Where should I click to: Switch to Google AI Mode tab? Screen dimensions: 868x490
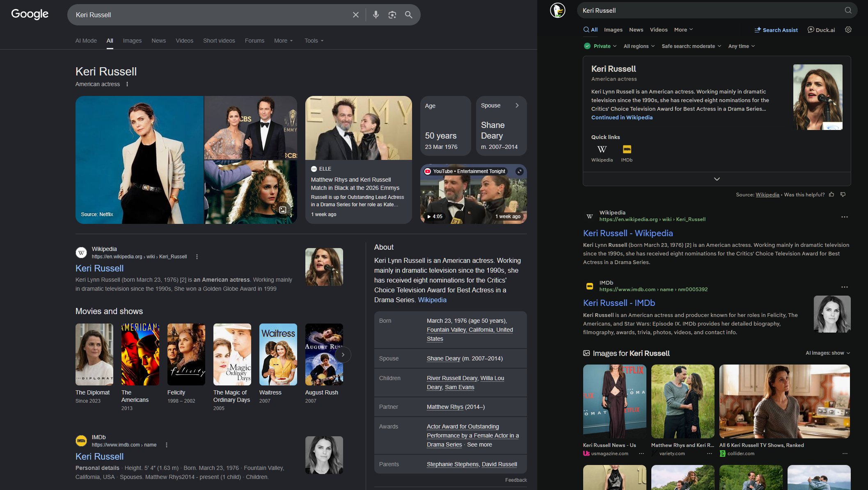point(86,41)
